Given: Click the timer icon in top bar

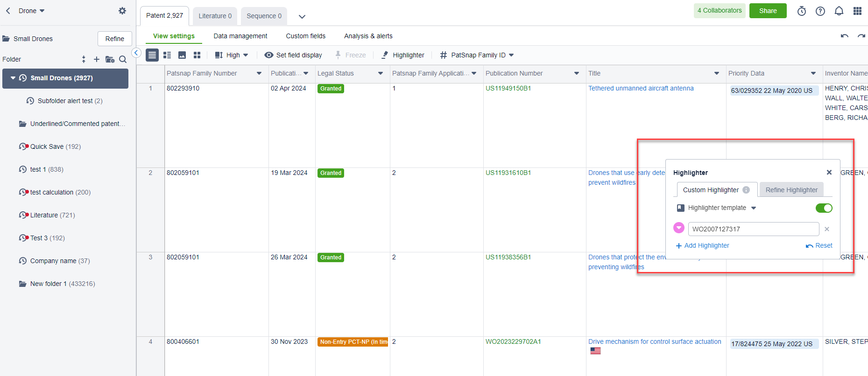Looking at the screenshot, I should 801,11.
